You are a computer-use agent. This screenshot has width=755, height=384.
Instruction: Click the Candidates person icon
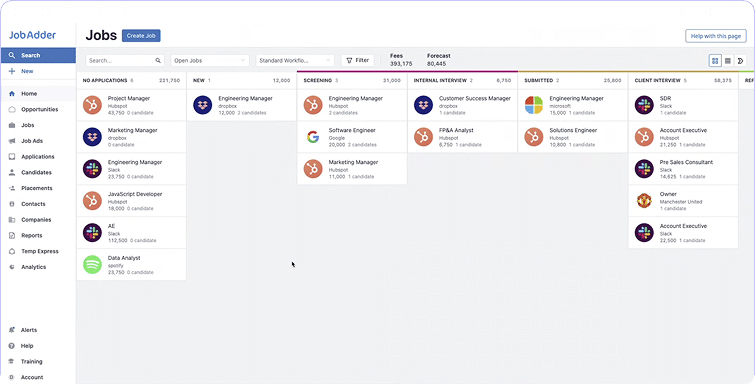12,172
